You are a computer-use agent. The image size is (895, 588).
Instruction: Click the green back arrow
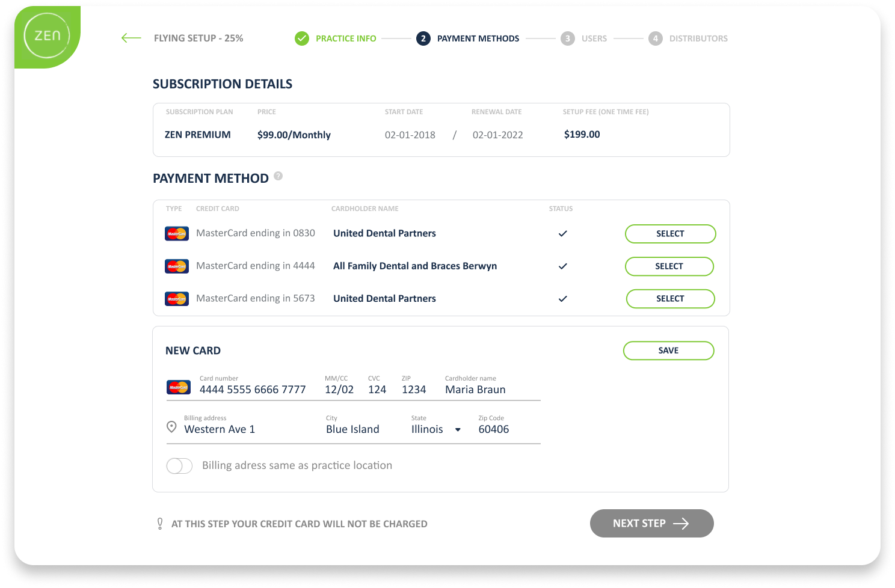[x=131, y=38]
